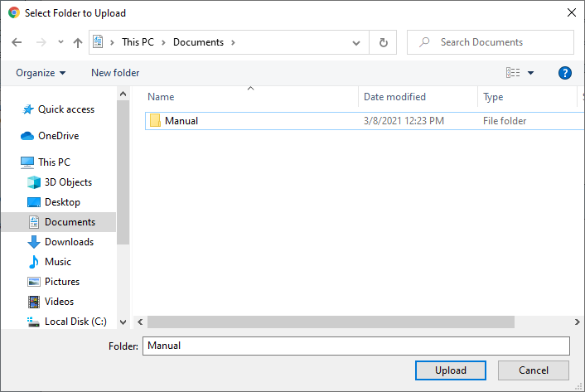Select the Manual folder name

pyautogui.click(x=181, y=121)
